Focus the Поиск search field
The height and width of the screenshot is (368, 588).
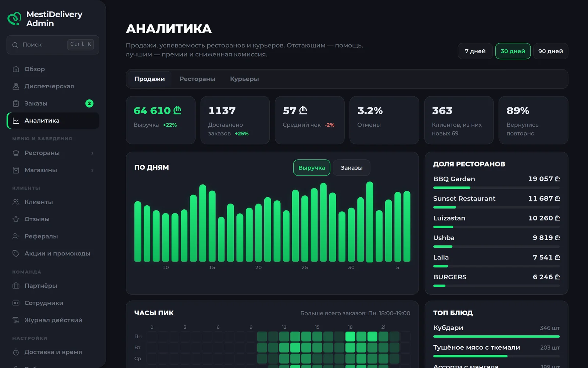(x=53, y=45)
